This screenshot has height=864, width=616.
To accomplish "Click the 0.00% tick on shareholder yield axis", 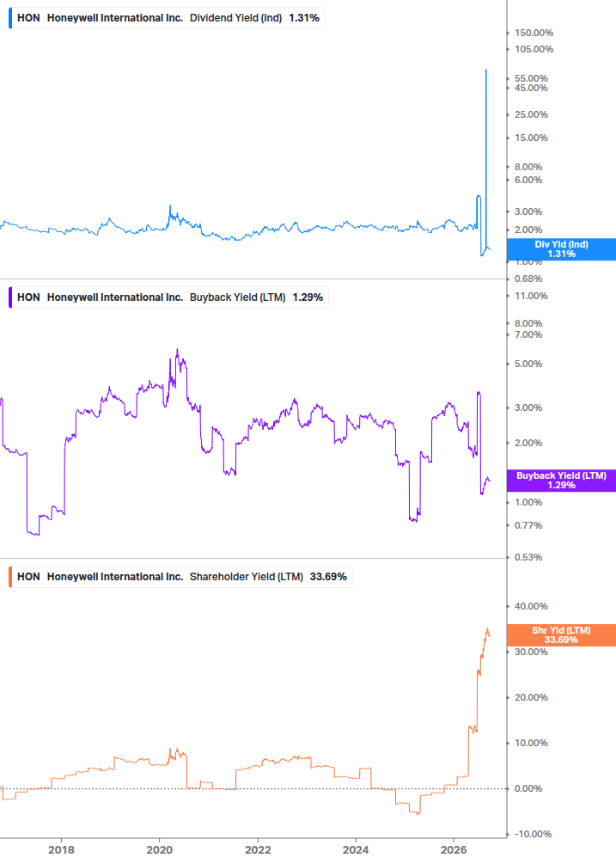I will [x=528, y=788].
